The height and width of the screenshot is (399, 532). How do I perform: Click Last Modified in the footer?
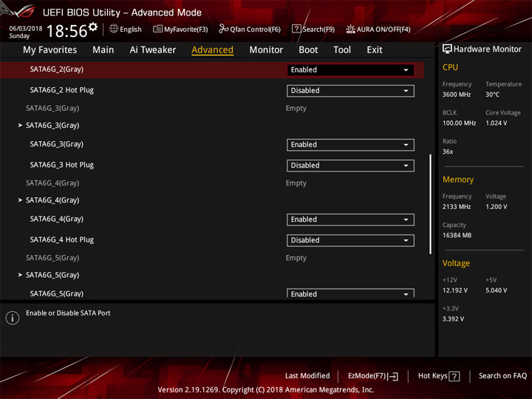(x=307, y=376)
